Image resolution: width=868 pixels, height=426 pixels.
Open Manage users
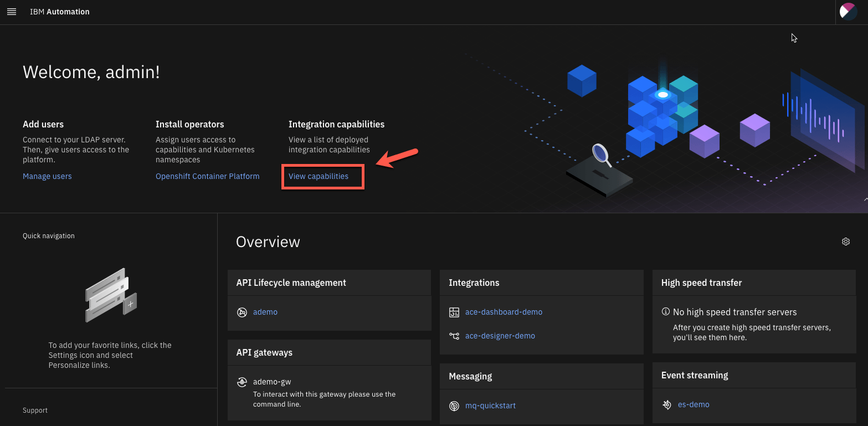click(x=47, y=176)
